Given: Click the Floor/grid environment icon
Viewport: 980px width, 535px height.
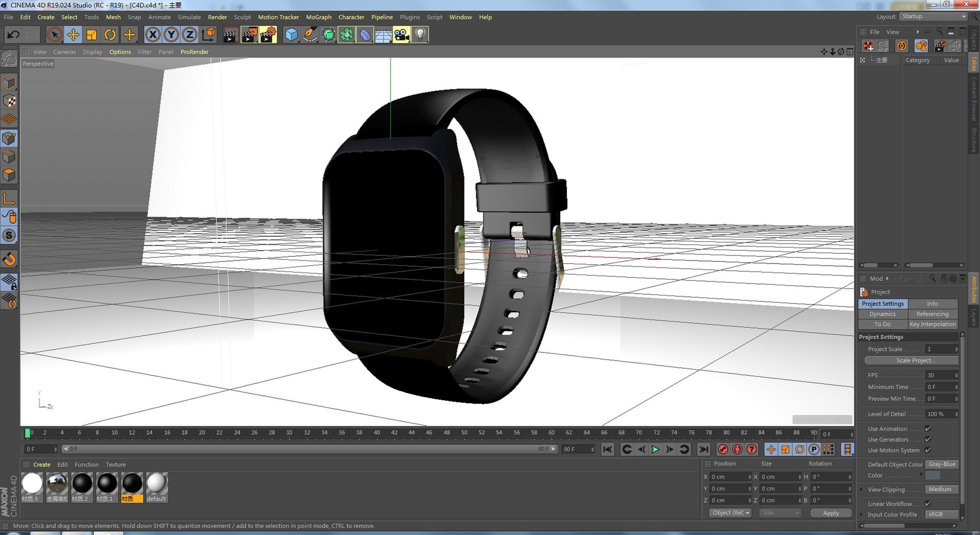Looking at the screenshot, I should 383,35.
